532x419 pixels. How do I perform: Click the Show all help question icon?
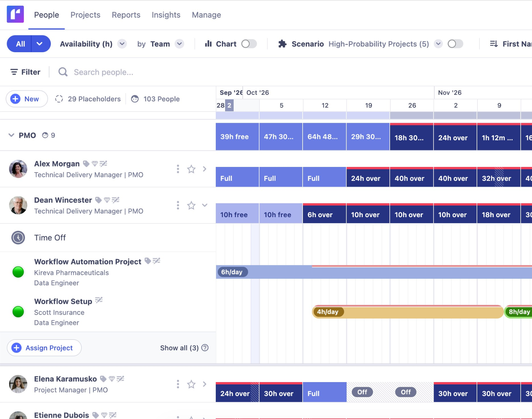click(x=205, y=348)
